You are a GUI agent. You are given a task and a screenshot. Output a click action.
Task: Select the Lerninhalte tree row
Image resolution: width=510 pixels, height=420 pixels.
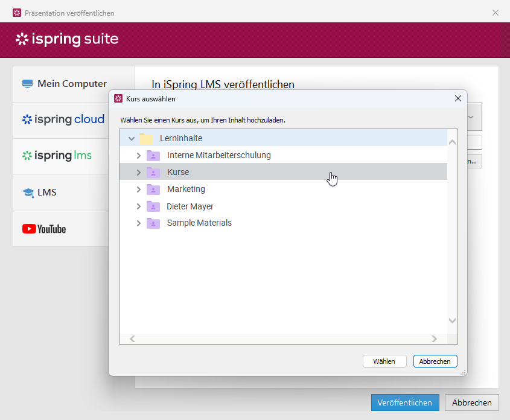coord(283,138)
